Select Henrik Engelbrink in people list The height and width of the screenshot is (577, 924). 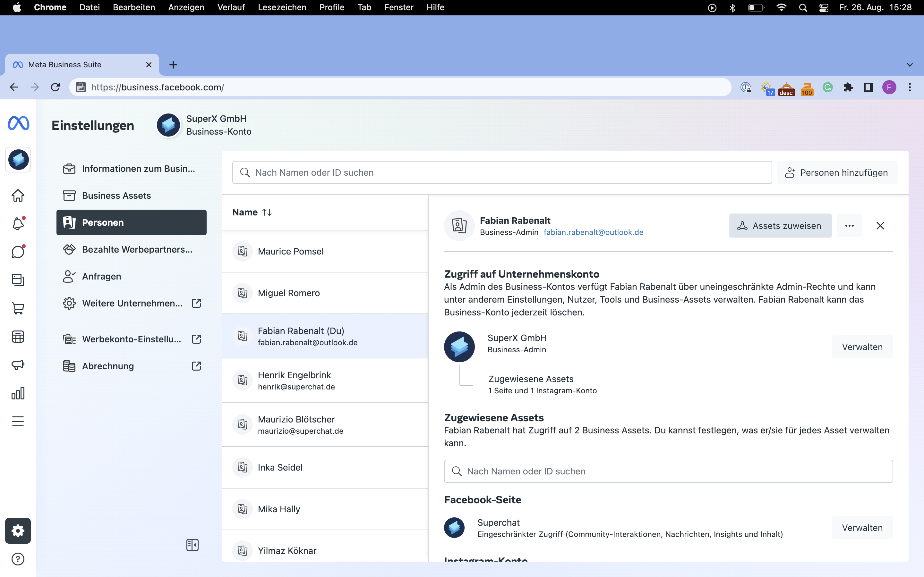pos(294,380)
